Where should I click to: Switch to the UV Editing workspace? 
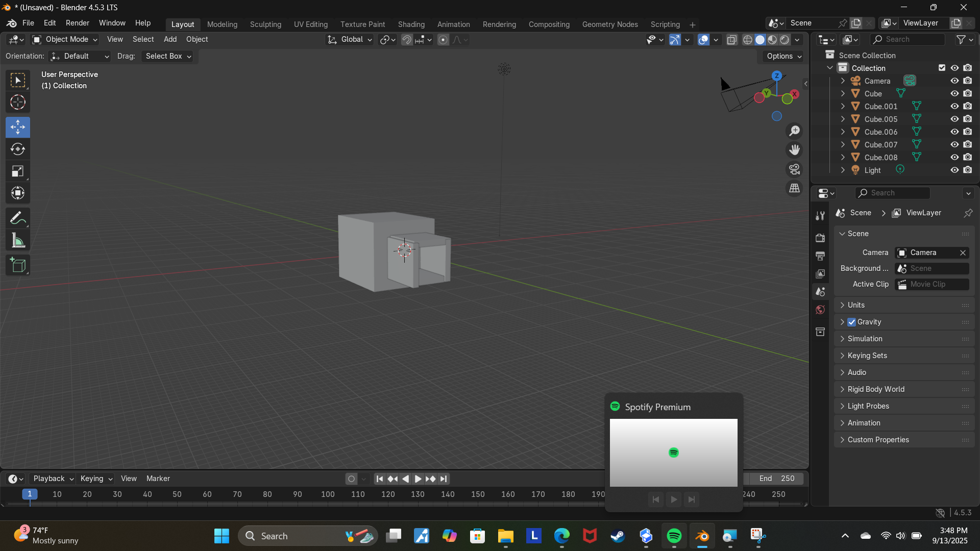(310, 24)
